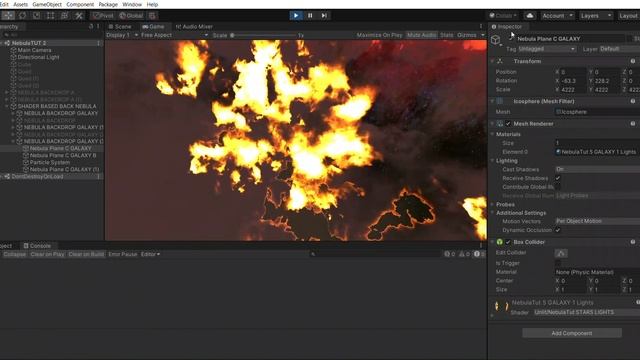Screen dimensions: 640x360
Task: Select Directional Light in Hierarchy
Action: pyautogui.click(x=38, y=57)
